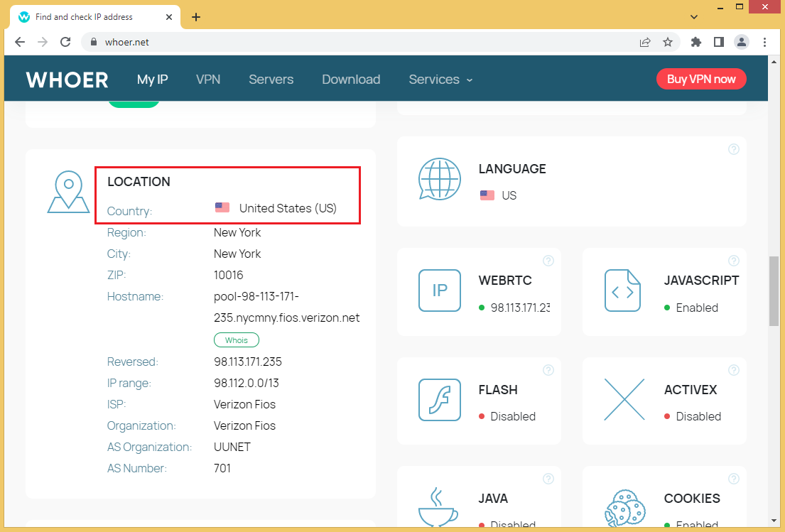Image resolution: width=785 pixels, height=532 pixels.
Task: Open the Extensions puzzle icon
Action: point(696,42)
